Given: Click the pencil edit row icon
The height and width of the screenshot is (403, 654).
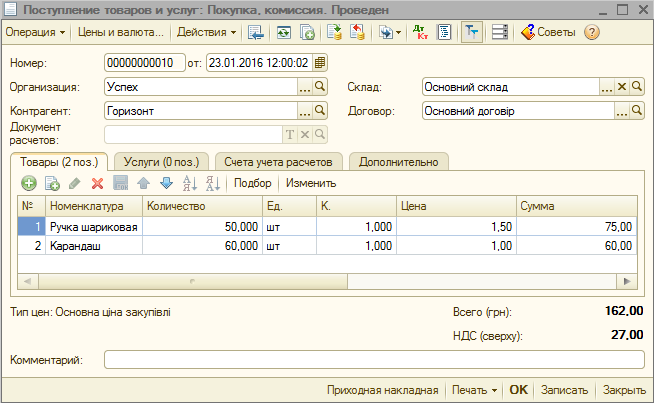Looking at the screenshot, I should [74, 183].
